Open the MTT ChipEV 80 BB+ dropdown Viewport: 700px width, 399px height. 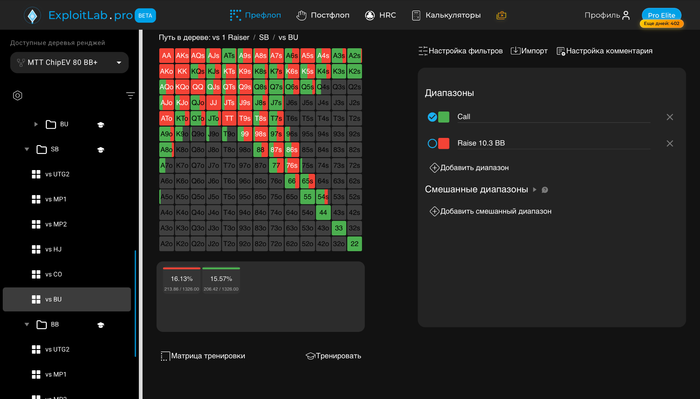[x=69, y=62]
